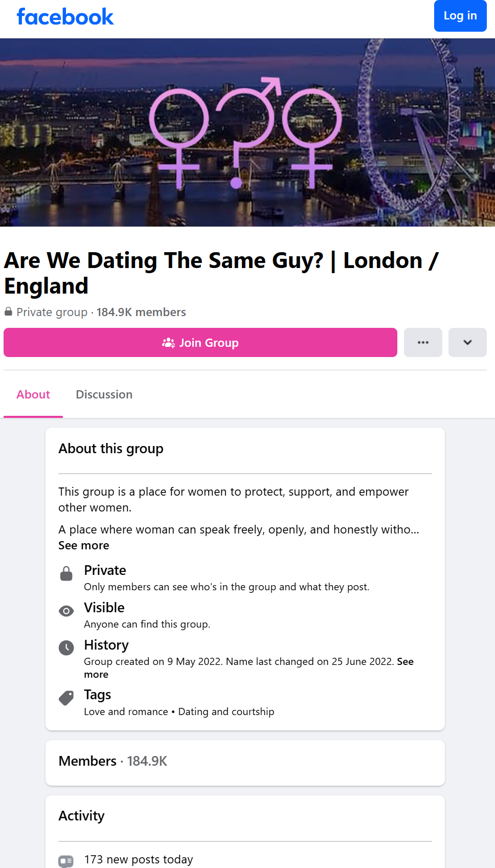Switch to the About tab
Viewport: 495px width, 868px height.
pos(33,394)
